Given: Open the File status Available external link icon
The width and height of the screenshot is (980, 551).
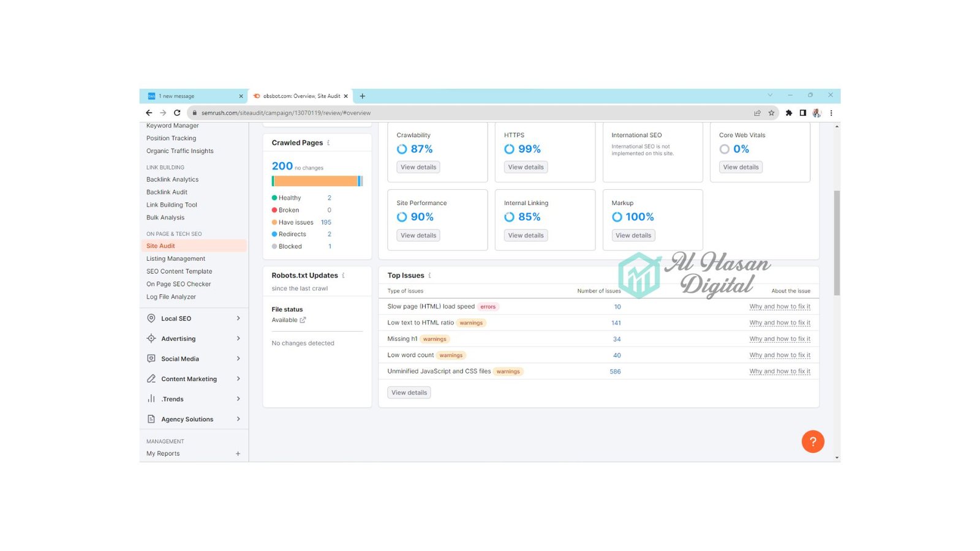Looking at the screenshot, I should coord(303,320).
